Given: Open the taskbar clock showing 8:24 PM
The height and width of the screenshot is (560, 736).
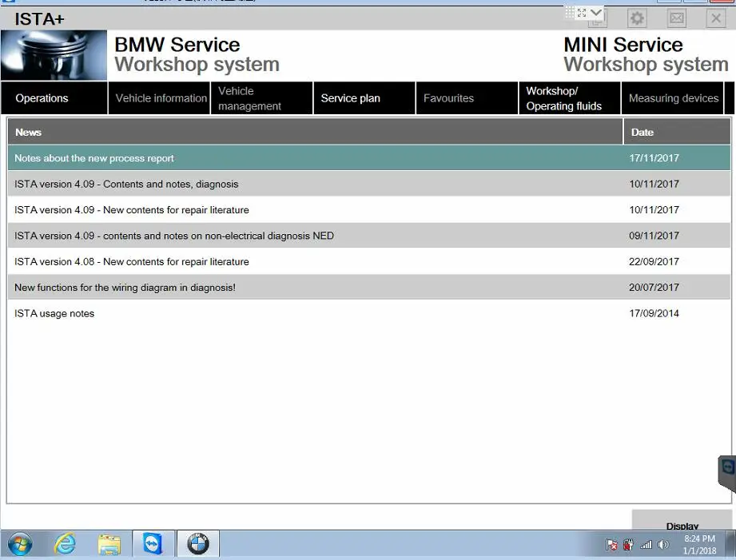Looking at the screenshot, I should [x=699, y=545].
